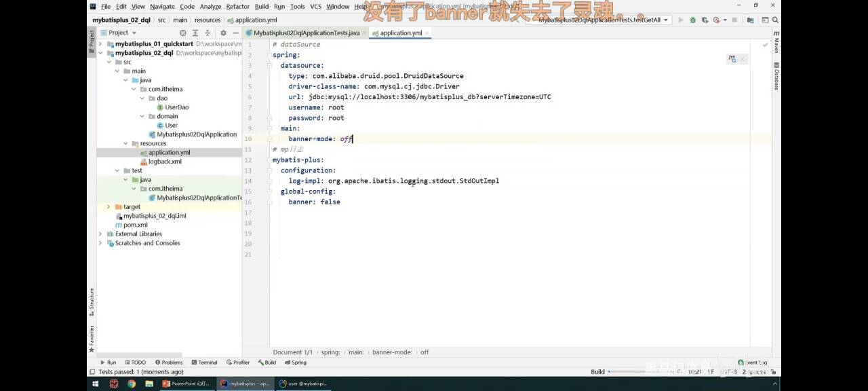The height and width of the screenshot is (391, 868).
Task: Open the profiler run options arrow
Action: coord(725,20)
